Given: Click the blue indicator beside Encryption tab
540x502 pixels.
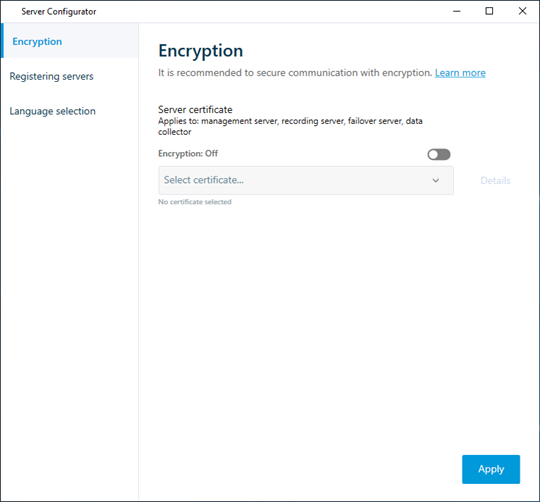Looking at the screenshot, I should point(2,40).
